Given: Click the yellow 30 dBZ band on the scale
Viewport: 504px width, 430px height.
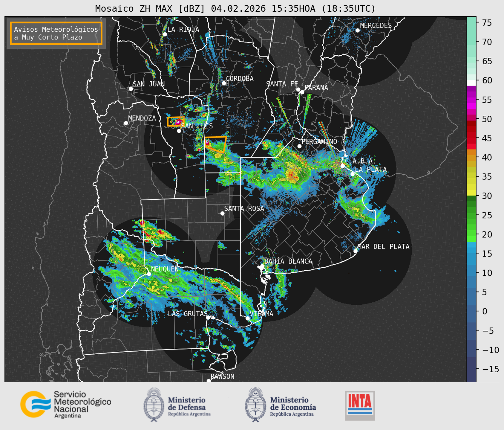Looking at the screenshot, I should click(x=471, y=193).
